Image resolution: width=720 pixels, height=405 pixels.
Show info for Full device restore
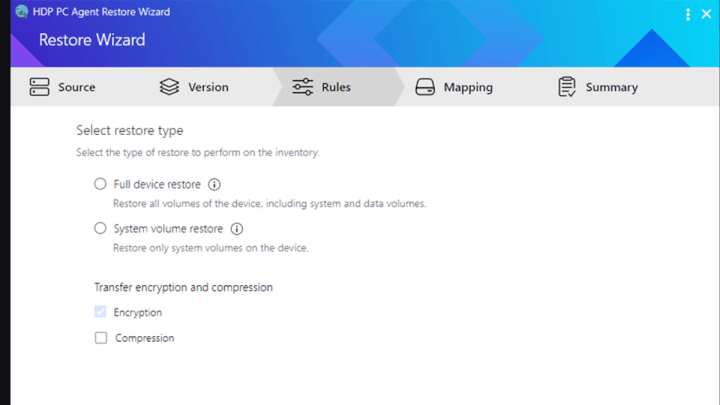(x=214, y=185)
